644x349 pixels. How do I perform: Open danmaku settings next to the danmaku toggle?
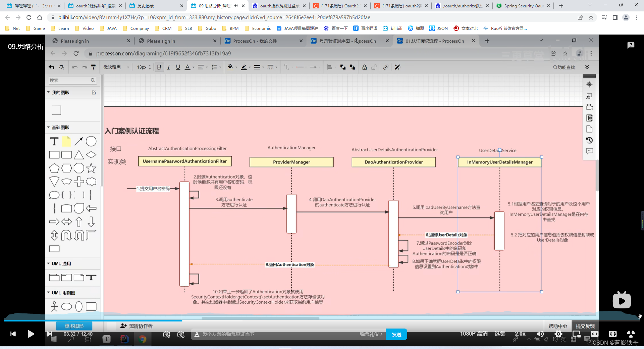click(181, 334)
